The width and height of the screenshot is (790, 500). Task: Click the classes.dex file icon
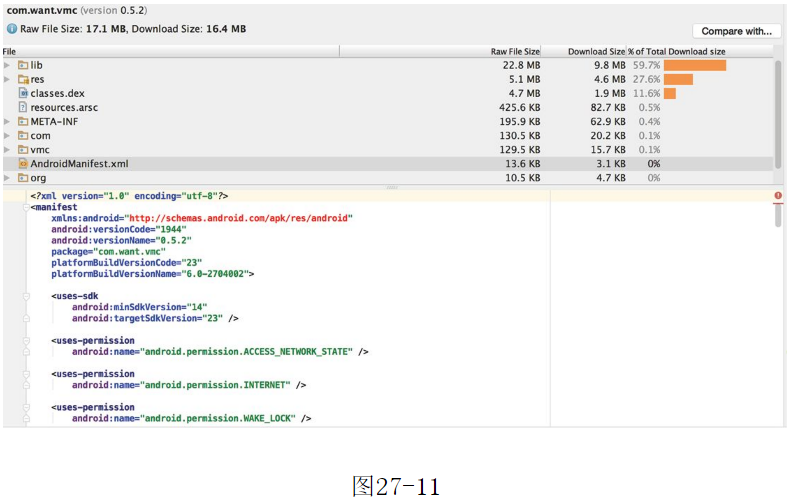[x=22, y=93]
